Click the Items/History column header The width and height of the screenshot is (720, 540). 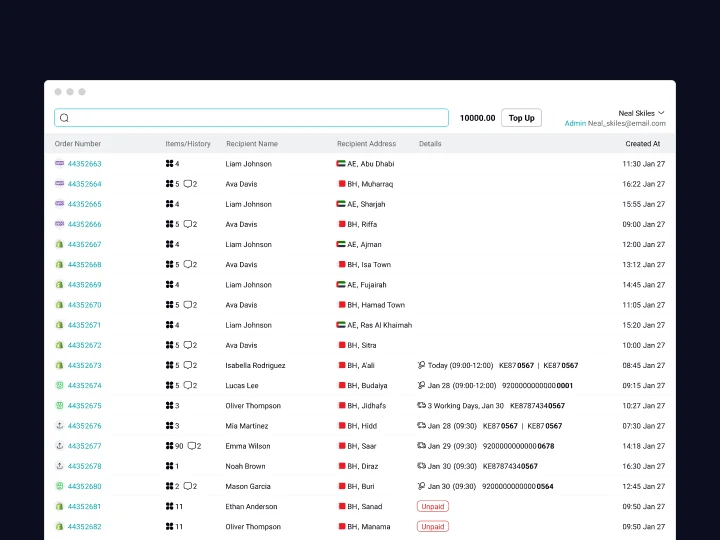click(188, 144)
